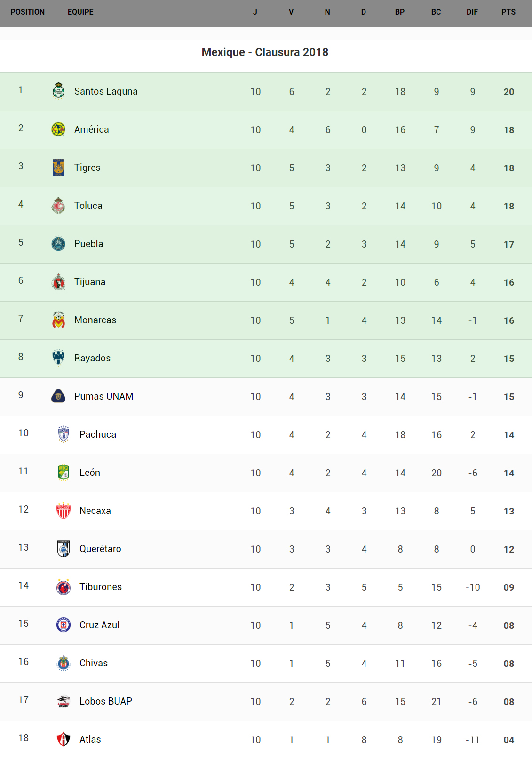Select the Tigres club badge
Viewport: 532px width, 761px height.
point(58,168)
